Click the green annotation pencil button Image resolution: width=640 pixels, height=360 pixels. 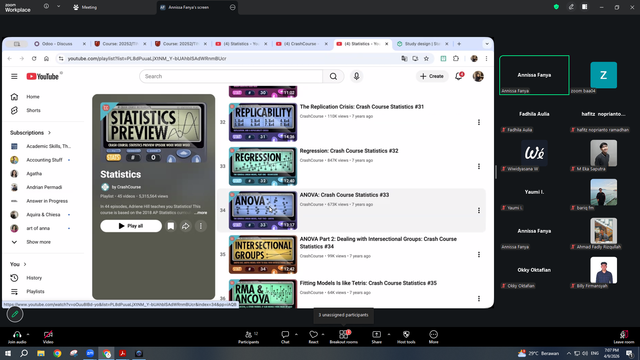point(15,314)
